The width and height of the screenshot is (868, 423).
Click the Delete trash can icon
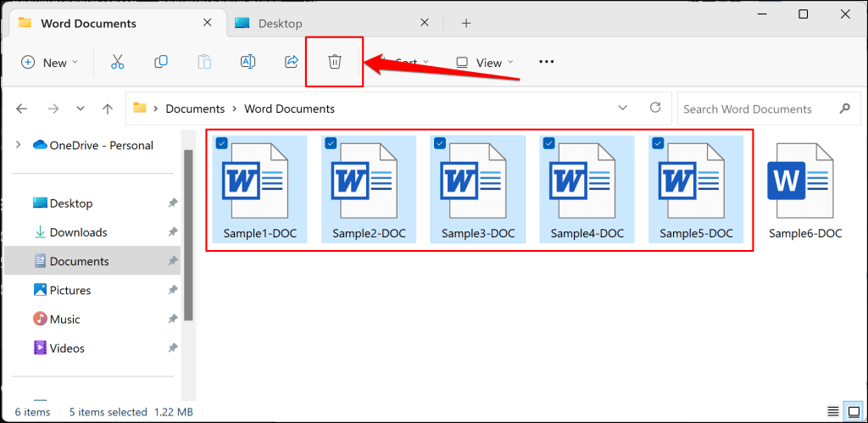pos(334,62)
